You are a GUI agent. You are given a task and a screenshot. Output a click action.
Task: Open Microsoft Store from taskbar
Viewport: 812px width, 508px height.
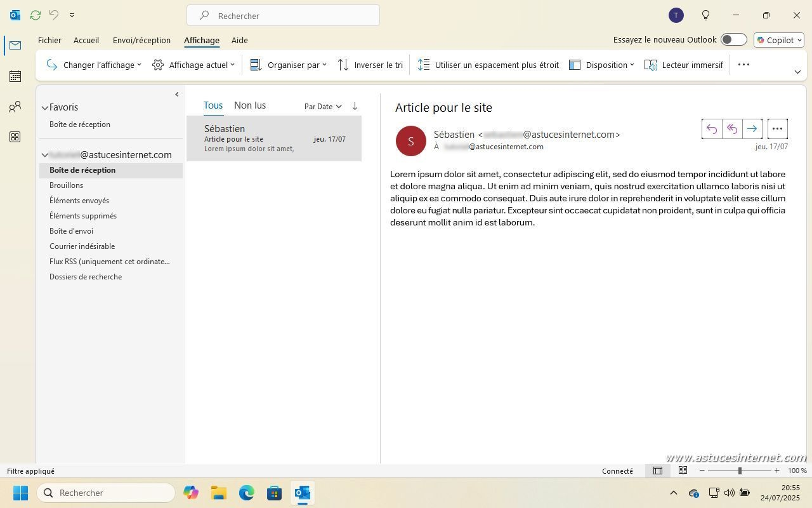click(275, 493)
